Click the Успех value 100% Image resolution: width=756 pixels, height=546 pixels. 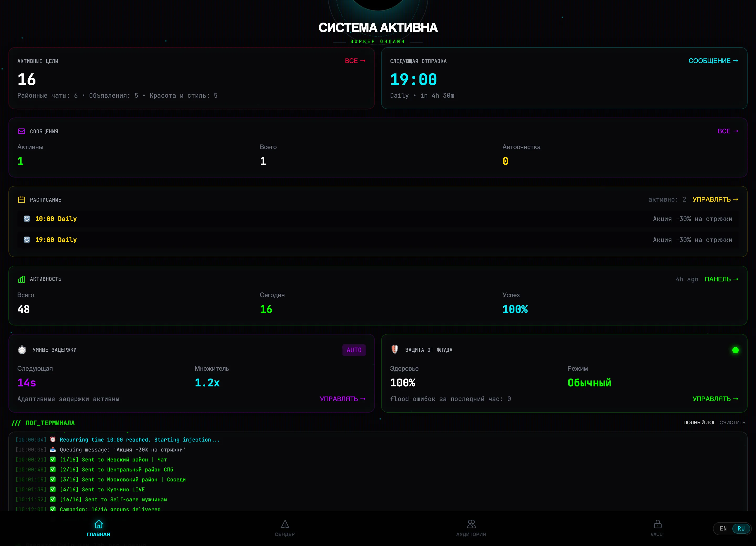(515, 309)
